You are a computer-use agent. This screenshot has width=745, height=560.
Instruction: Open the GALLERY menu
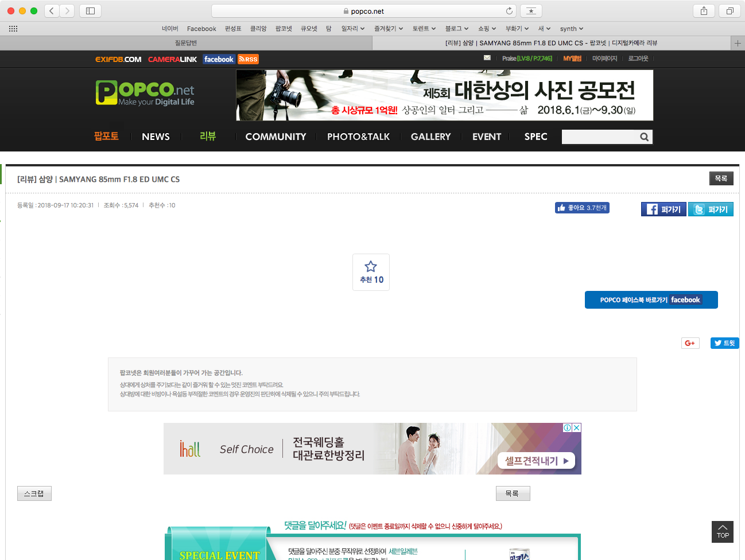pyautogui.click(x=430, y=137)
